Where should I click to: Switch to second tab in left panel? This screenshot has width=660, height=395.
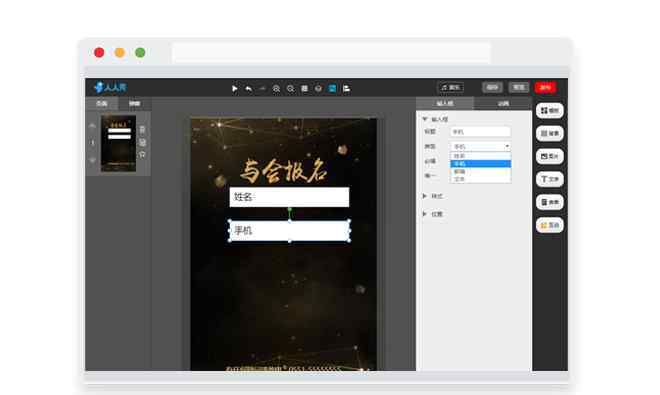(134, 104)
